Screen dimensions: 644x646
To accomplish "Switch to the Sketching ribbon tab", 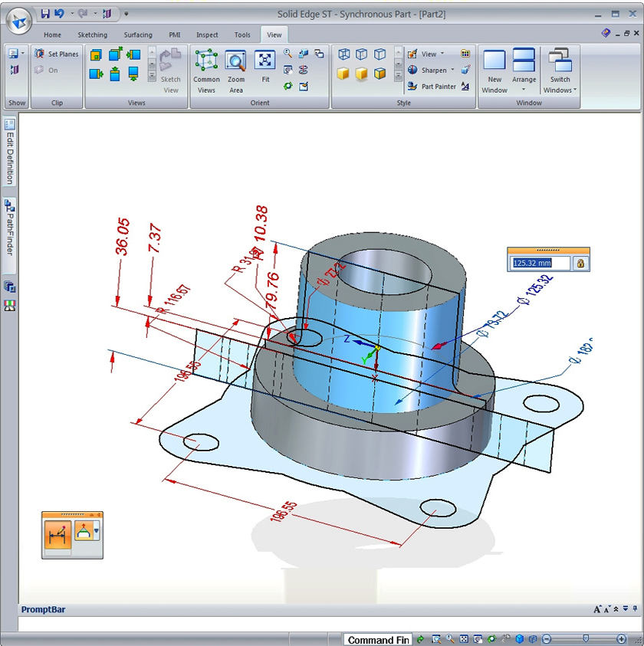I will click(x=92, y=35).
